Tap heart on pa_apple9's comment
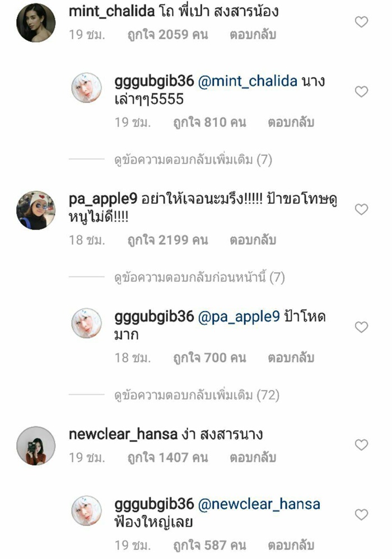Viewport: 392px width, 559px height. 361,209
